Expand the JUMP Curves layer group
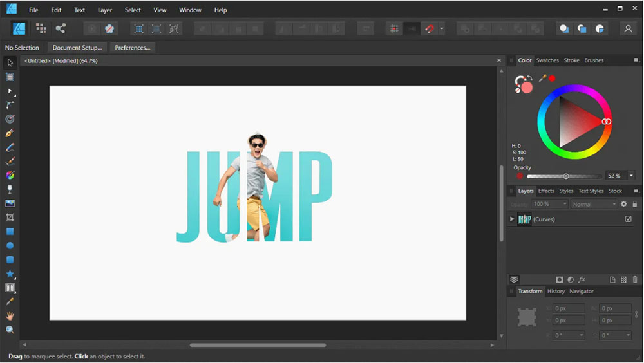 point(512,219)
